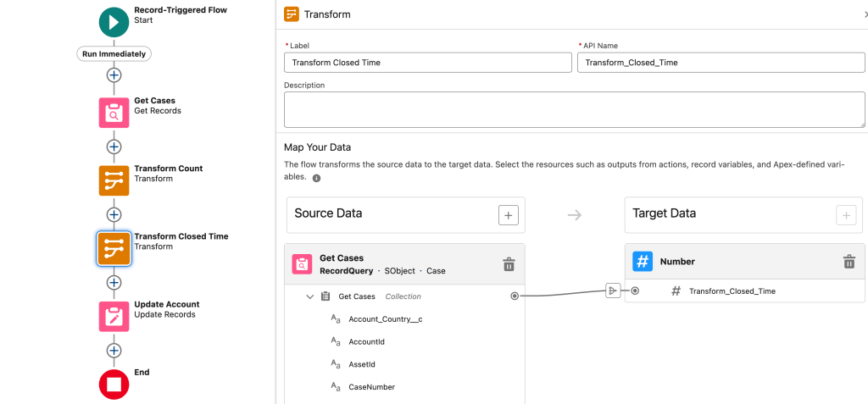Click into the Label input field
868x404 pixels.
pos(428,63)
